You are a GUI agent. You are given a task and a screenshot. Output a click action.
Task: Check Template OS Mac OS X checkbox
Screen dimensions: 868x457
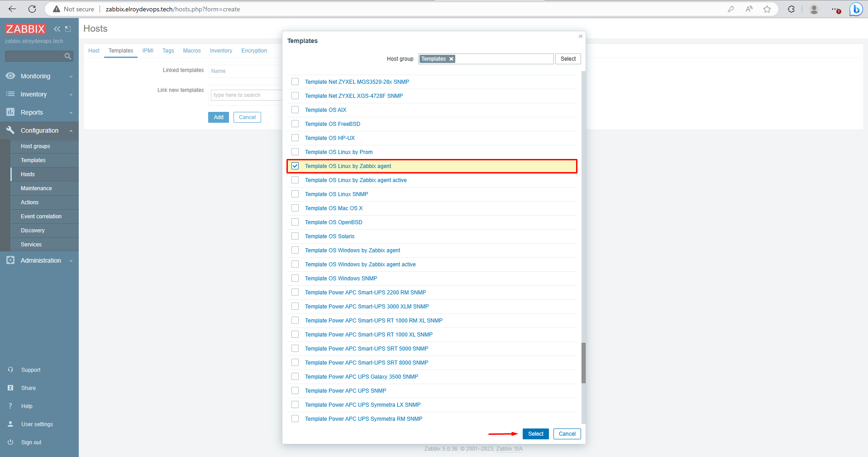click(x=295, y=208)
